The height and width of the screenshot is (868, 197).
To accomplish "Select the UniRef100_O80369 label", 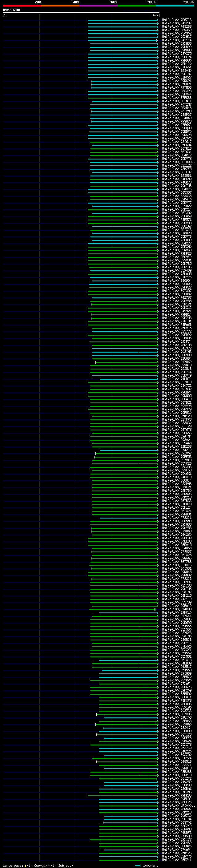I will pos(176,30).
